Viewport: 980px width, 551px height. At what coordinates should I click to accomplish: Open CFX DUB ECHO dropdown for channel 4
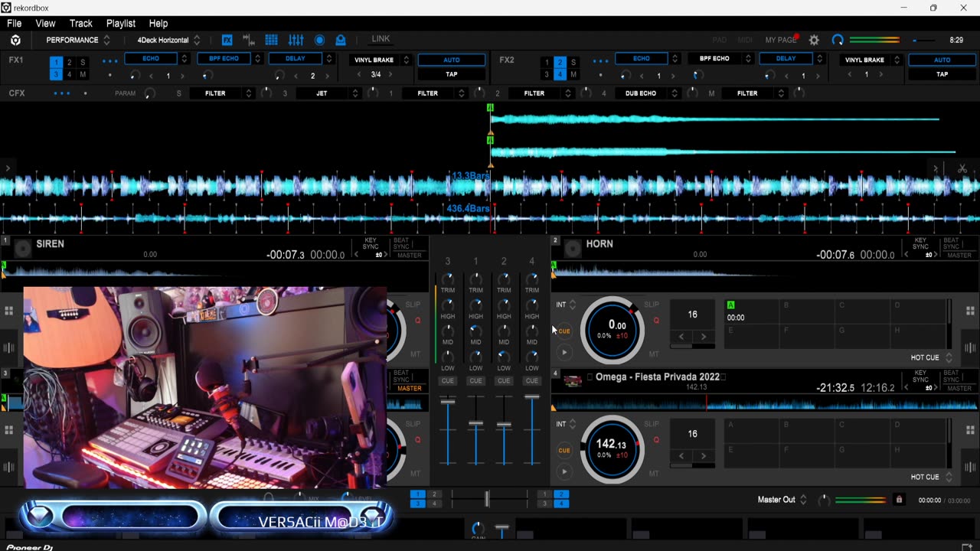pyautogui.click(x=674, y=93)
